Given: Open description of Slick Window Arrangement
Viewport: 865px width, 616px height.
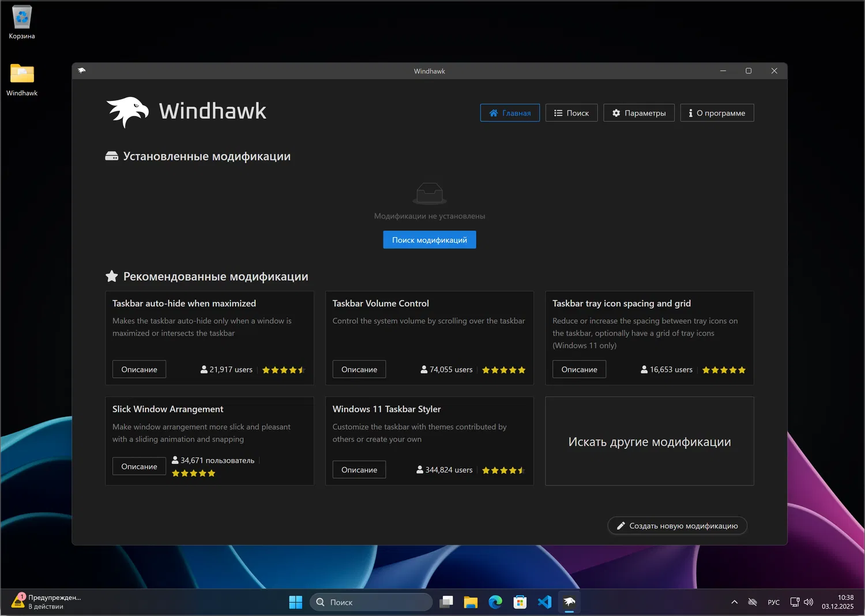Looking at the screenshot, I should [139, 466].
